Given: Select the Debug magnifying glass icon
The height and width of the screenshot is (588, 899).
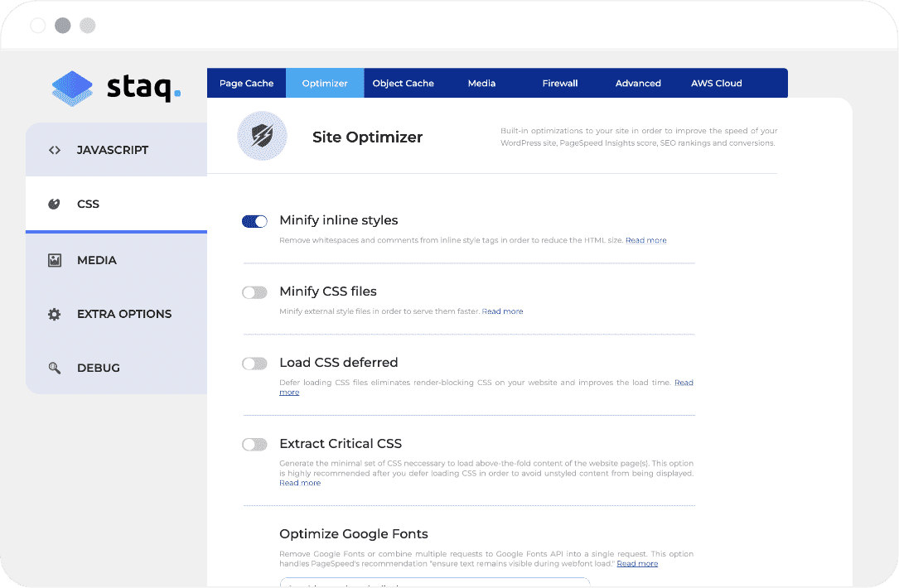Looking at the screenshot, I should coord(54,368).
